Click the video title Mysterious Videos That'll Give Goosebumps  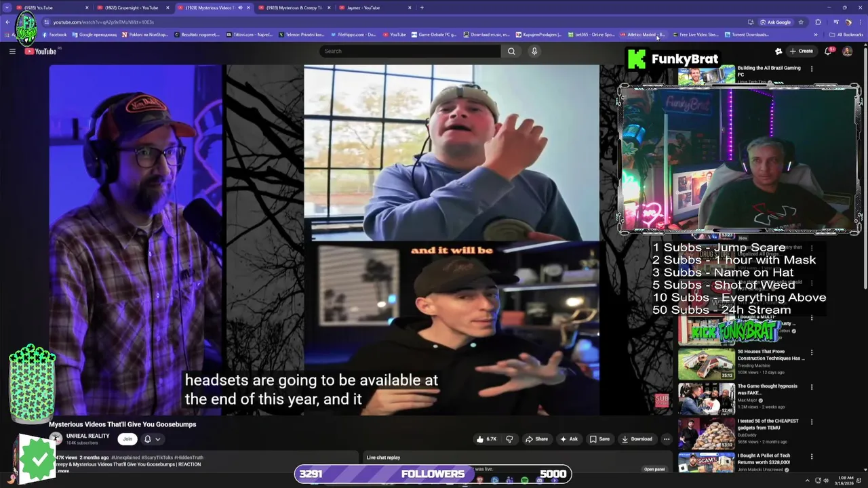click(122, 424)
